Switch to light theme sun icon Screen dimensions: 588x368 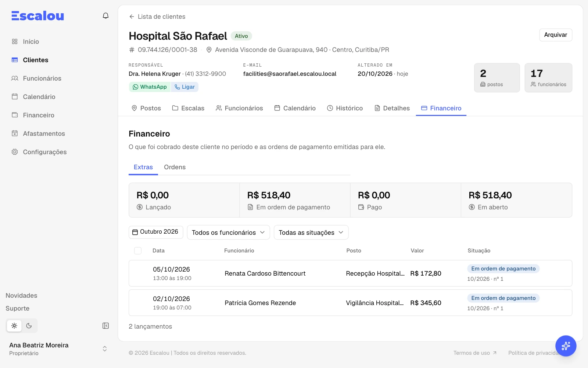[x=14, y=326]
